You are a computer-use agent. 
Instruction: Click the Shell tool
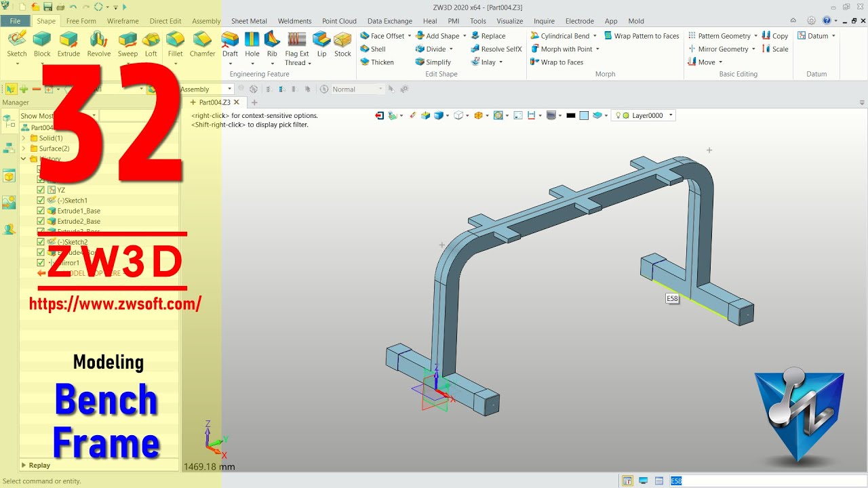pyautogui.click(x=373, y=49)
